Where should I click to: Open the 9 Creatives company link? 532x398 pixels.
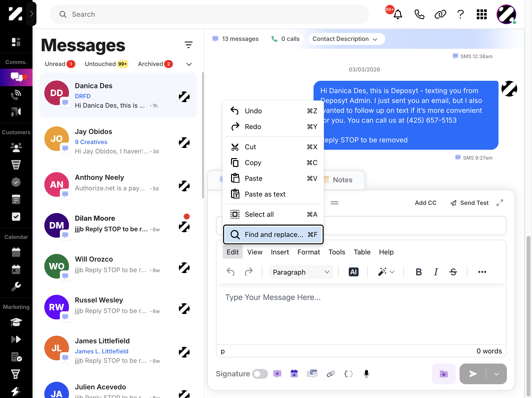pyautogui.click(x=91, y=142)
